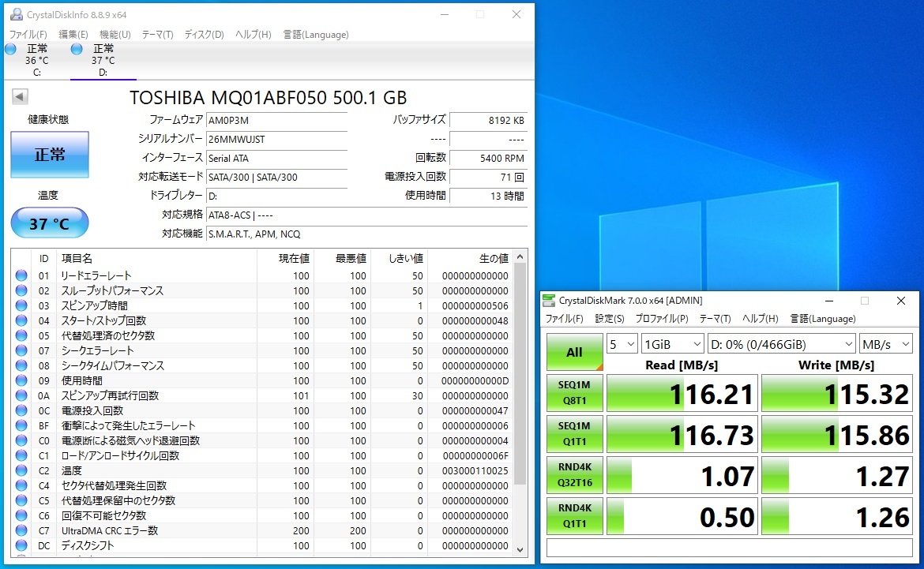Image resolution: width=924 pixels, height=569 pixels.
Task: Click the 37 °C temperature button
Action: click(50, 223)
